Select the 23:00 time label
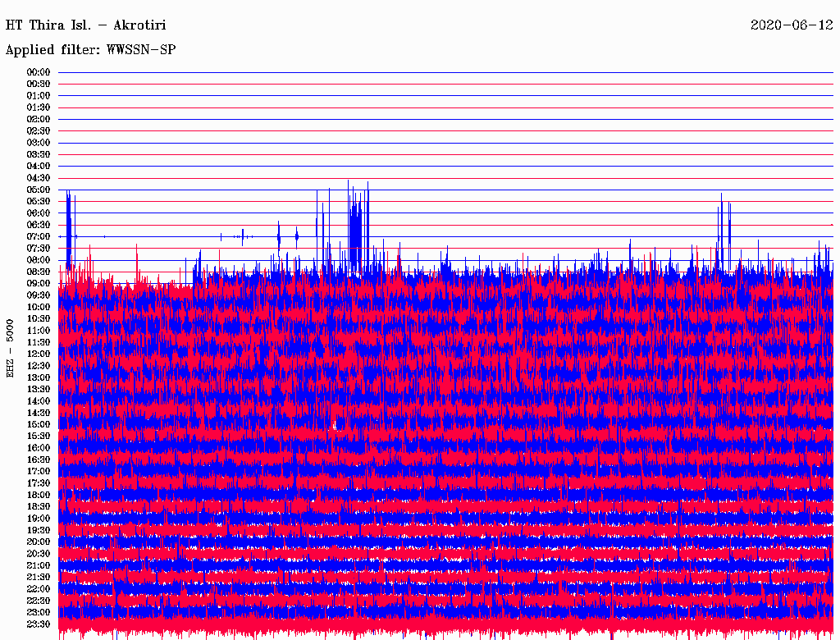Screen dimensions: 840x640 [x=39, y=613]
